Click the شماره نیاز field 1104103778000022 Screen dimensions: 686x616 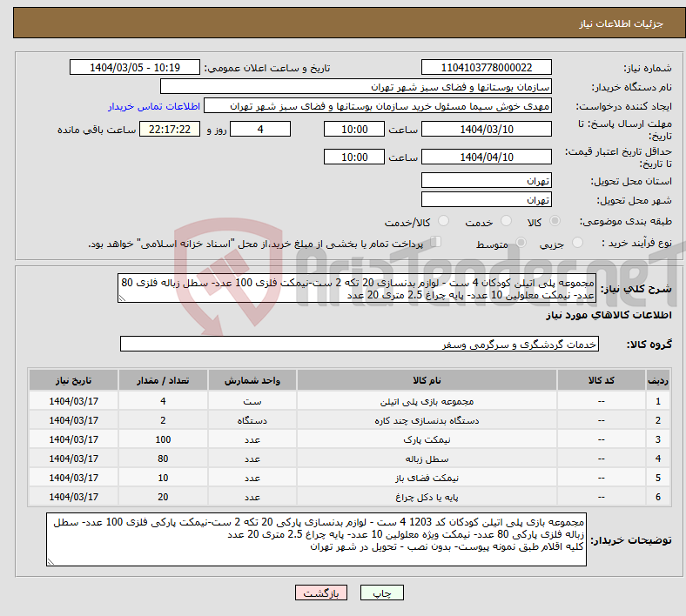pos(486,67)
